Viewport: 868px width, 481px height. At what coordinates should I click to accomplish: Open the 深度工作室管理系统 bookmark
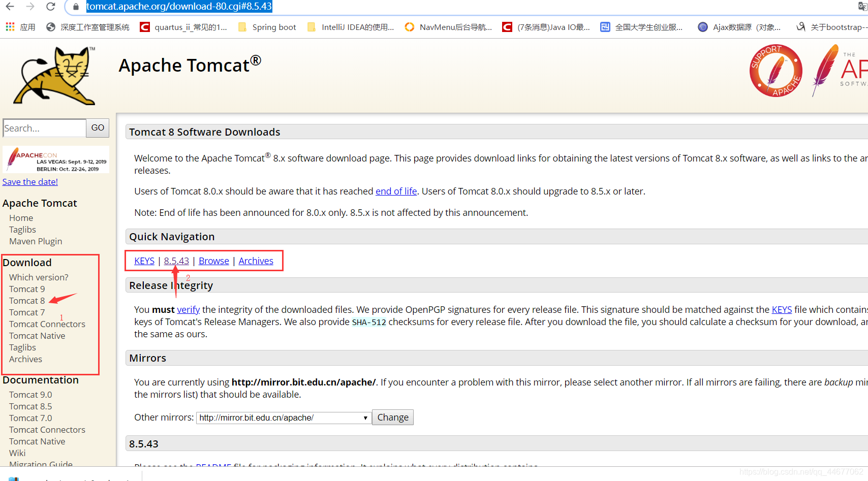[87, 27]
